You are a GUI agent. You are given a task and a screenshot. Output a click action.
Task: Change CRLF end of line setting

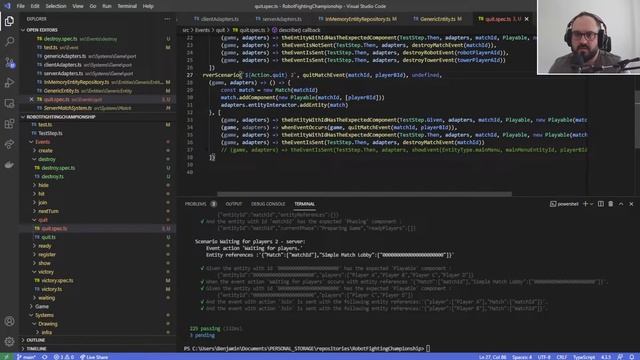click(562, 357)
